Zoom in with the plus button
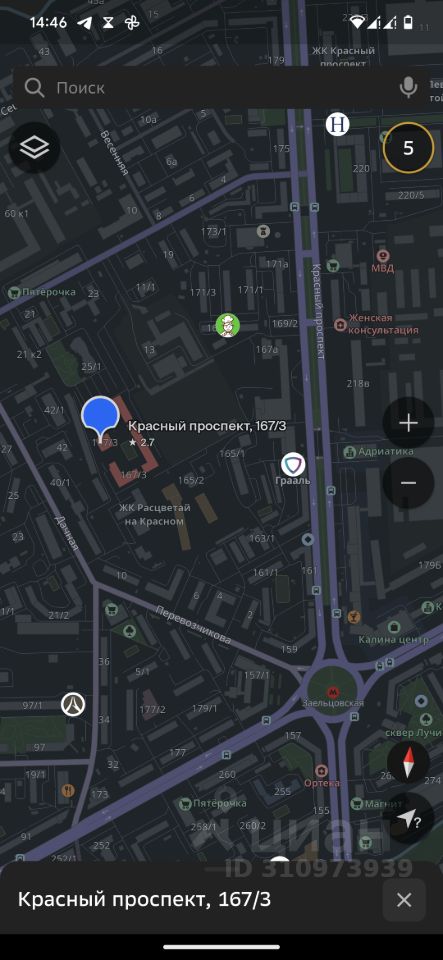The height and width of the screenshot is (960, 443). click(x=408, y=423)
